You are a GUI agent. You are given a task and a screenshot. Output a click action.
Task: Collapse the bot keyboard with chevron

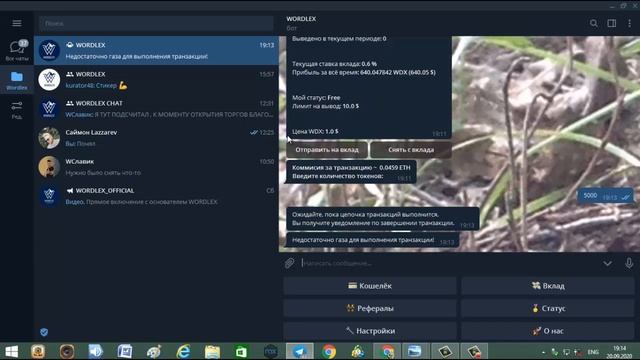pos(607,264)
